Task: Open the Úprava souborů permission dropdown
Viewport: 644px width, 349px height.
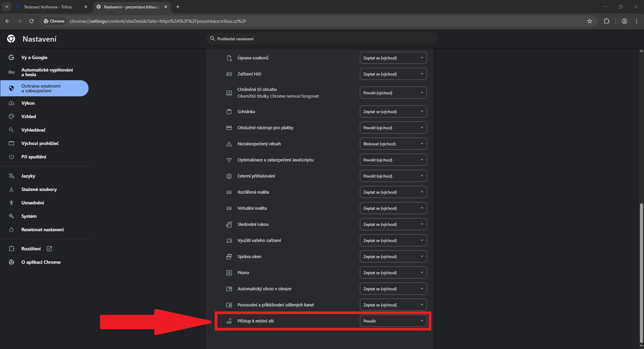Action: click(393, 58)
